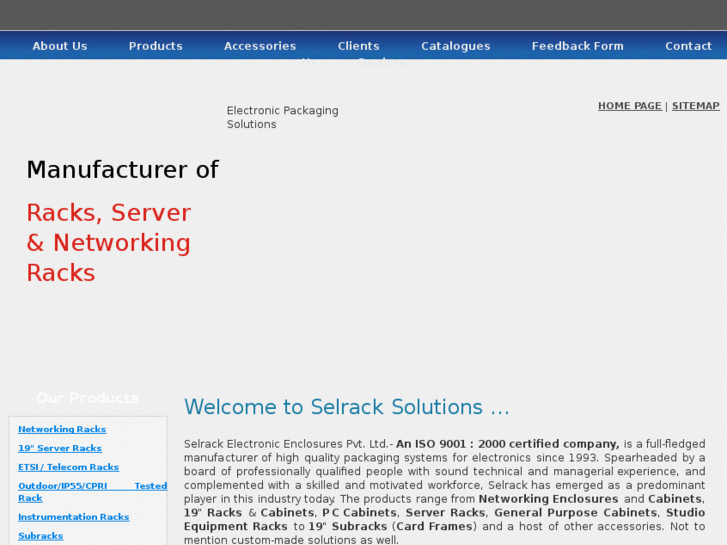Click the Welcome to Selrack Solutions heading

(346, 407)
